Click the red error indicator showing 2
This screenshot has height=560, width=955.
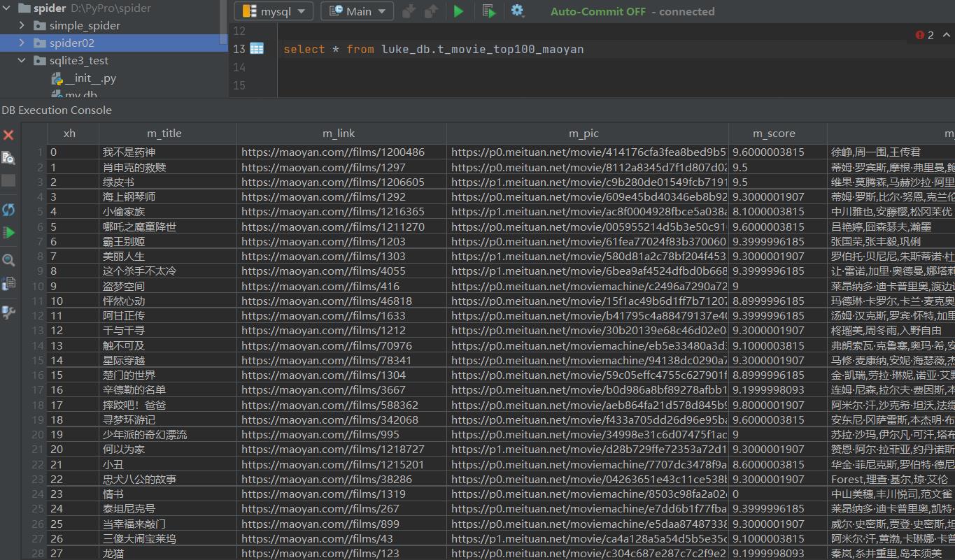925,35
